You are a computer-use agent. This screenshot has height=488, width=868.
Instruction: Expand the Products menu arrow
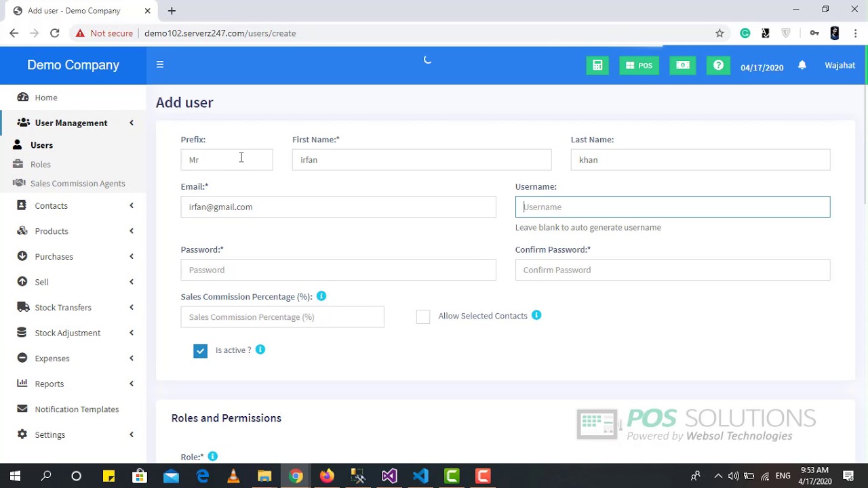[x=132, y=231]
